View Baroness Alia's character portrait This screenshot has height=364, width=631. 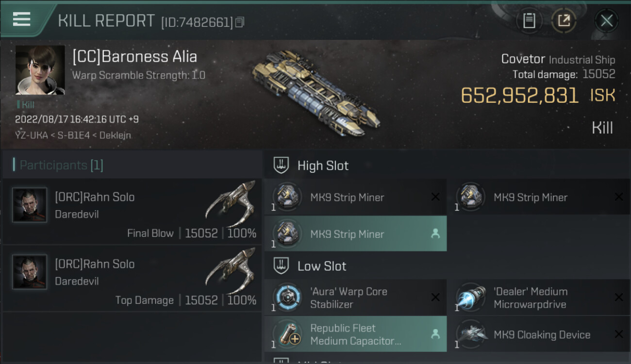tap(40, 70)
